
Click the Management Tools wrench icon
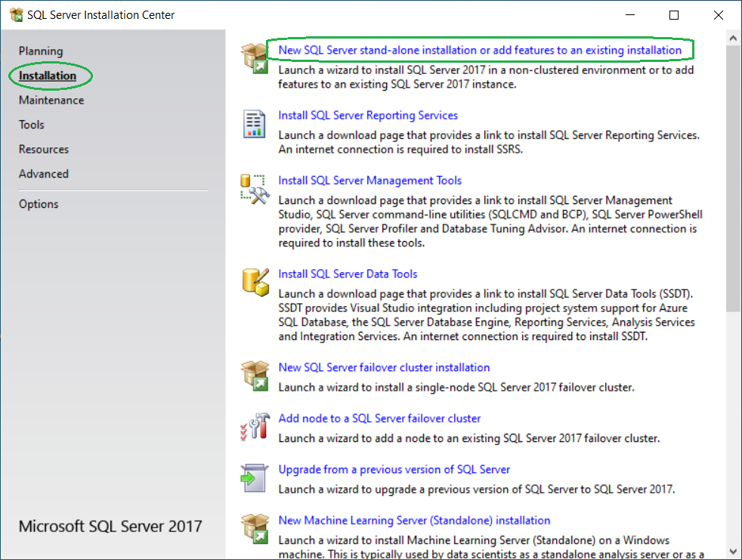point(254,189)
